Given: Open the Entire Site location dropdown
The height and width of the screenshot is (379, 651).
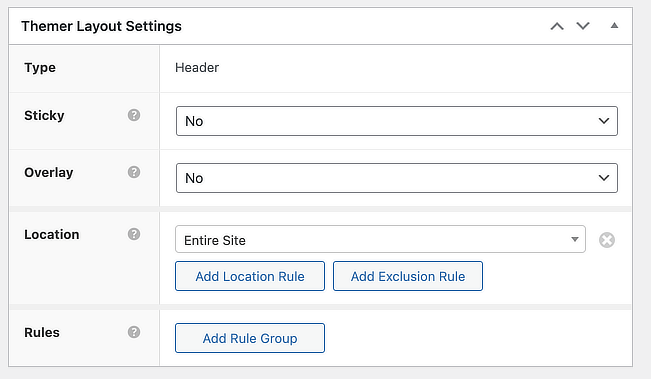Looking at the screenshot, I should tap(380, 239).
